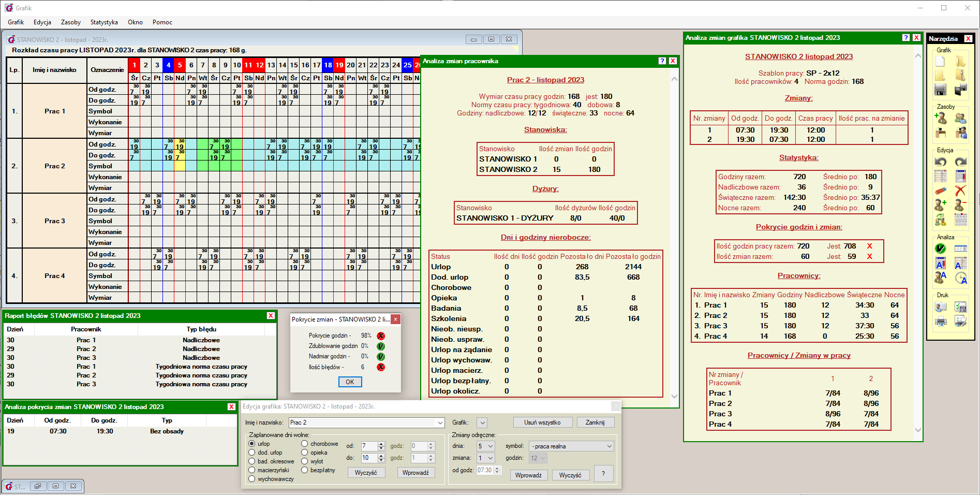Click the printer icon in Druk
The image size is (980, 495).
tap(940, 322)
